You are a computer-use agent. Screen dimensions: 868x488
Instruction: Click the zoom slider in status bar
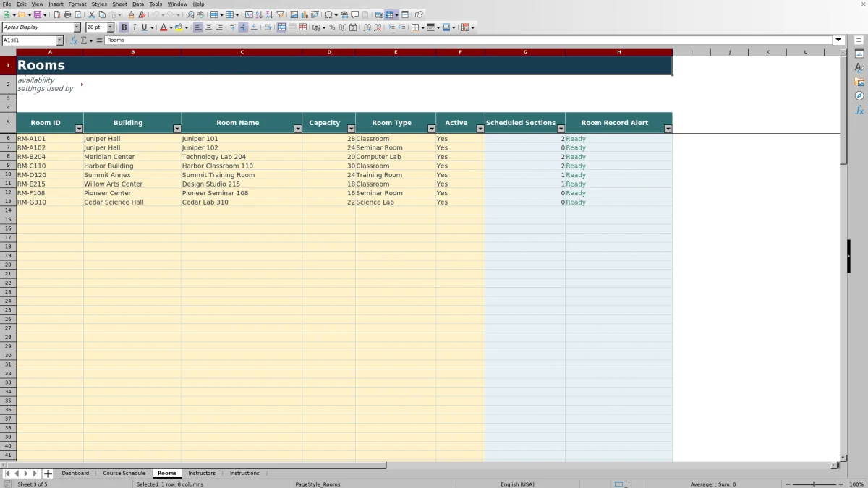coord(814,484)
